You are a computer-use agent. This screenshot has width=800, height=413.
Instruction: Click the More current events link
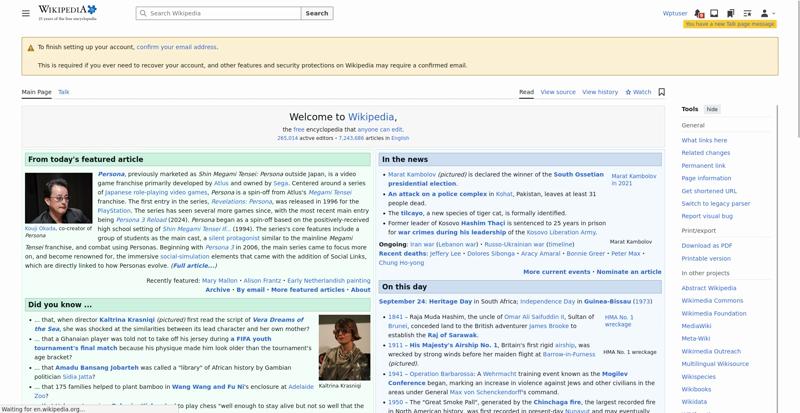(x=556, y=272)
